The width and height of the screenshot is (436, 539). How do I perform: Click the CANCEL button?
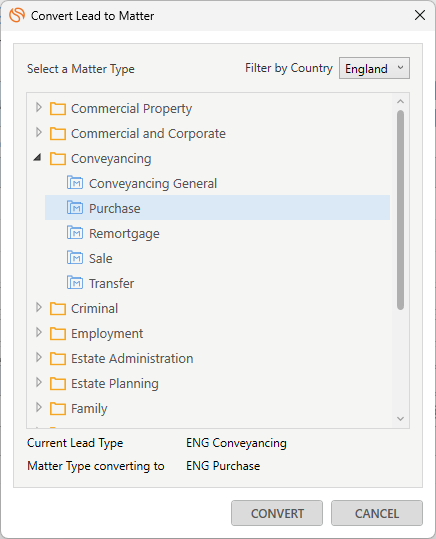click(x=377, y=513)
